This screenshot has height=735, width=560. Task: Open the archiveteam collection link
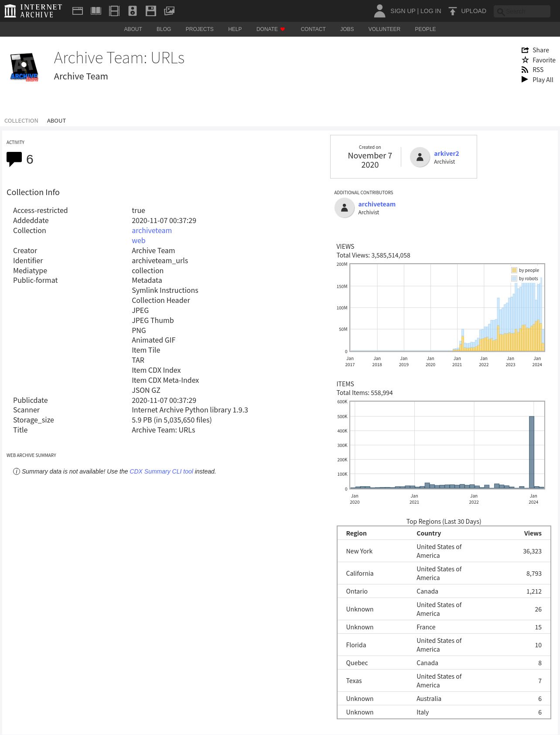tap(152, 230)
